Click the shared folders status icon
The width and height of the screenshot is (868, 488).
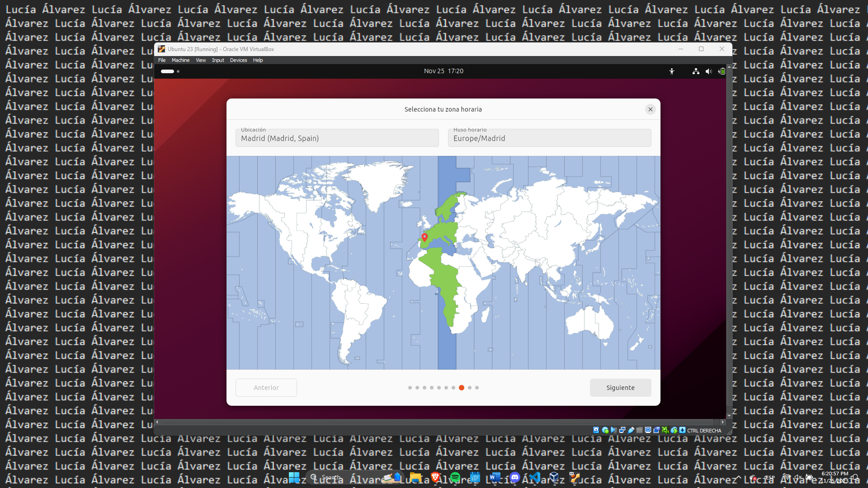pyautogui.click(x=639, y=430)
